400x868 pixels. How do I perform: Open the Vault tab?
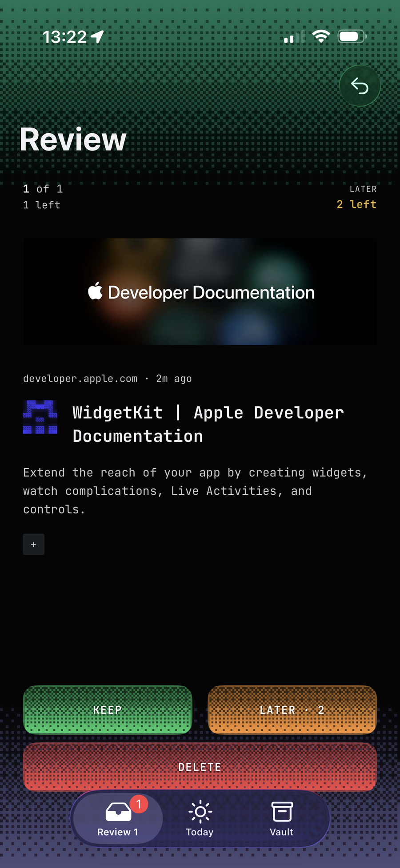point(281,818)
